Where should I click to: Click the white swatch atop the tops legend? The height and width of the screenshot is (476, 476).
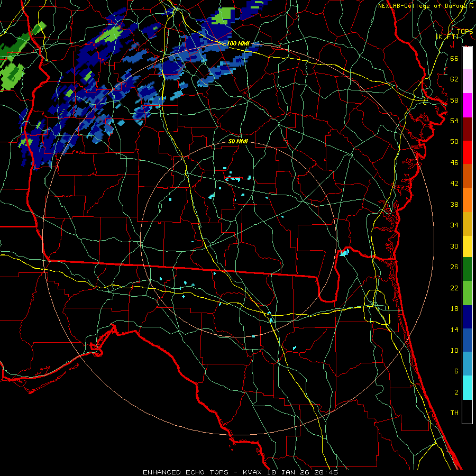coord(467,58)
